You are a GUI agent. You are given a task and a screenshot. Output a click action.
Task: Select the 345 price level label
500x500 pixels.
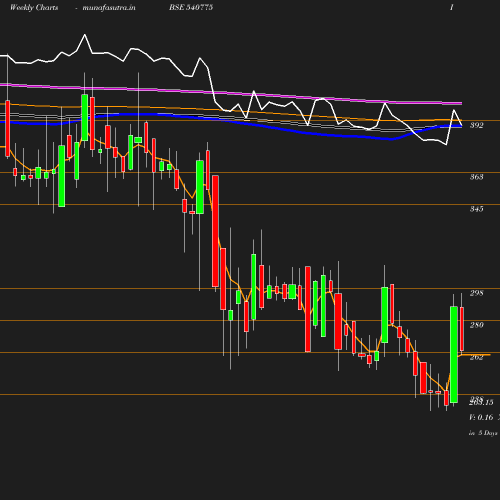point(476,209)
